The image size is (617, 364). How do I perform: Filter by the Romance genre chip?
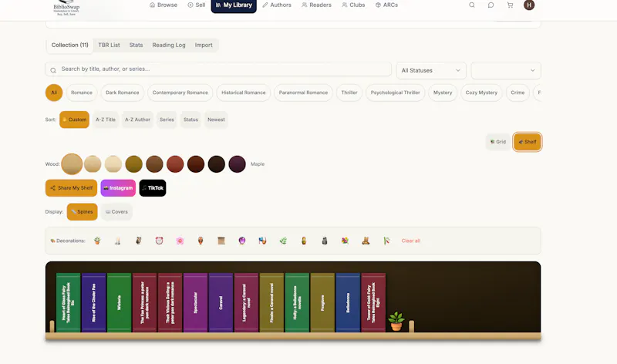(x=82, y=93)
